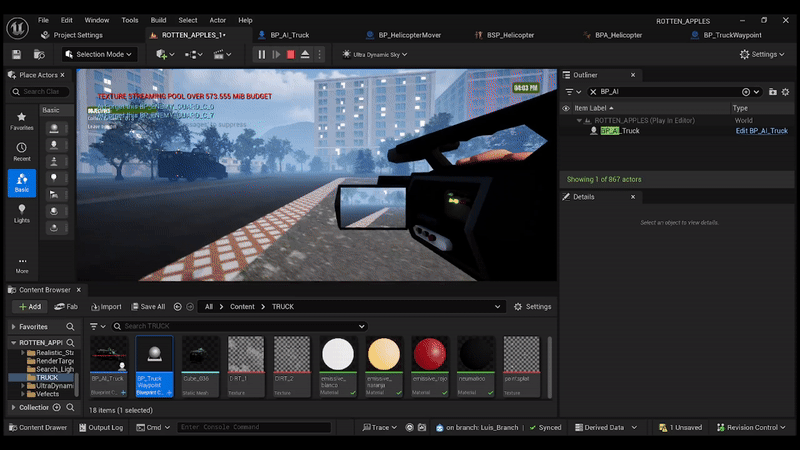This screenshot has height=450, width=800.
Task: Click Save All in Content Browser
Action: pyautogui.click(x=148, y=307)
